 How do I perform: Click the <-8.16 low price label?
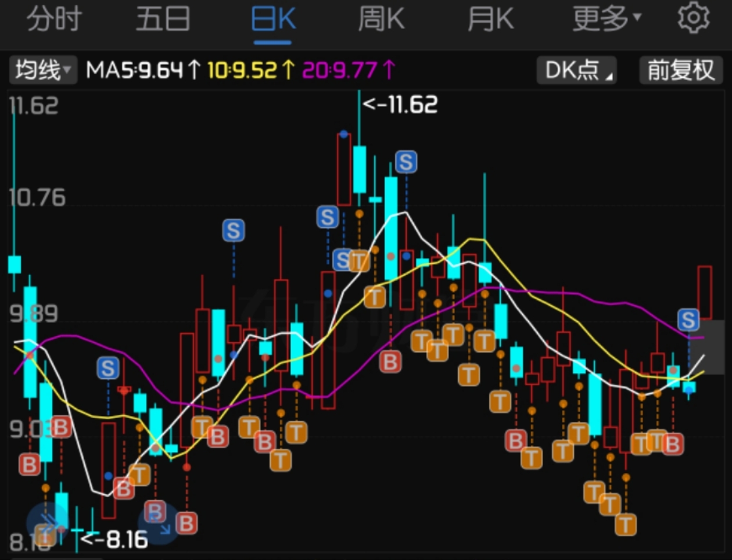point(114,540)
